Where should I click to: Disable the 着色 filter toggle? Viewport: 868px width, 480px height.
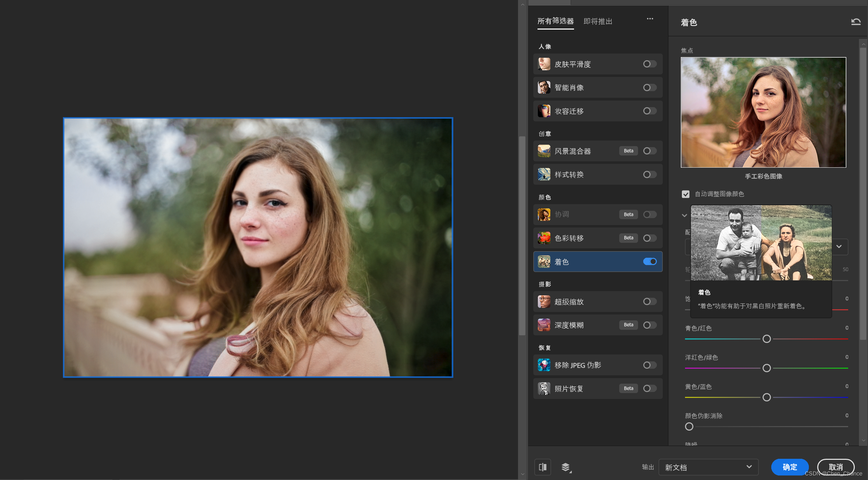tap(650, 262)
